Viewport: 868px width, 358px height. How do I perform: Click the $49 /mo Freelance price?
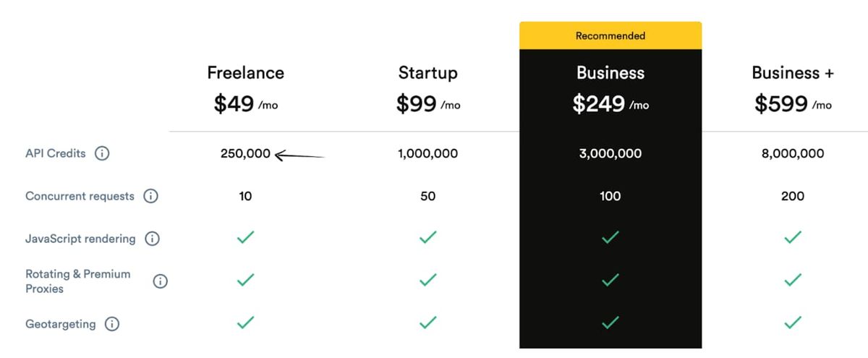tap(246, 104)
